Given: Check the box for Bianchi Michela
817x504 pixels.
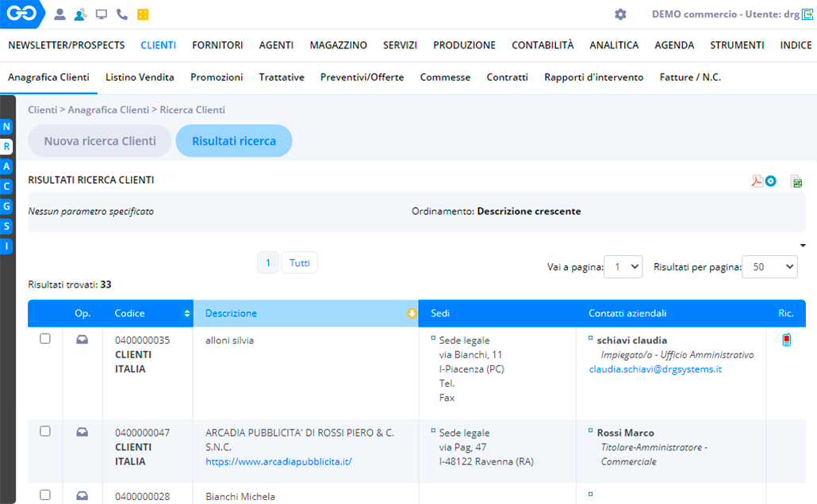Looking at the screenshot, I should [45, 494].
